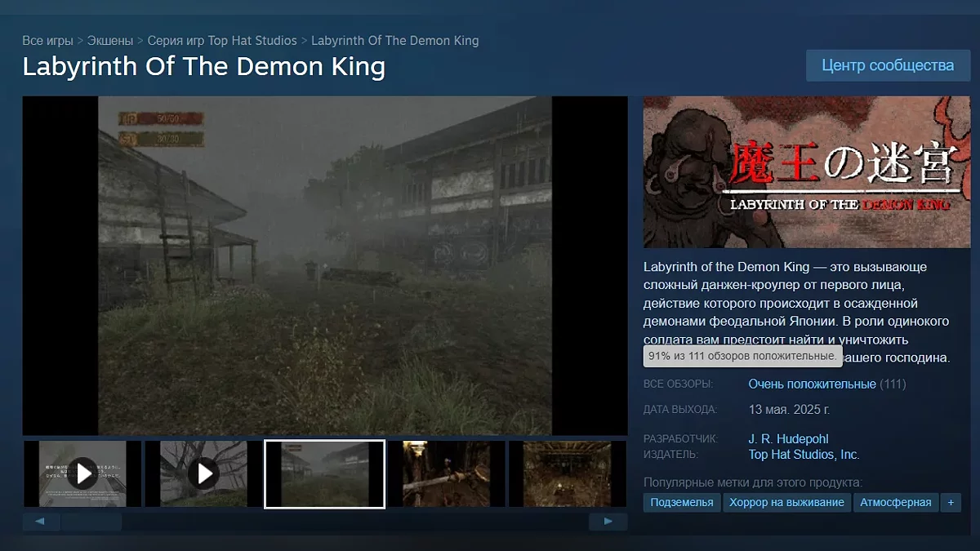Click the '91% из 111 обзоров положительные' tooltip

coord(742,357)
